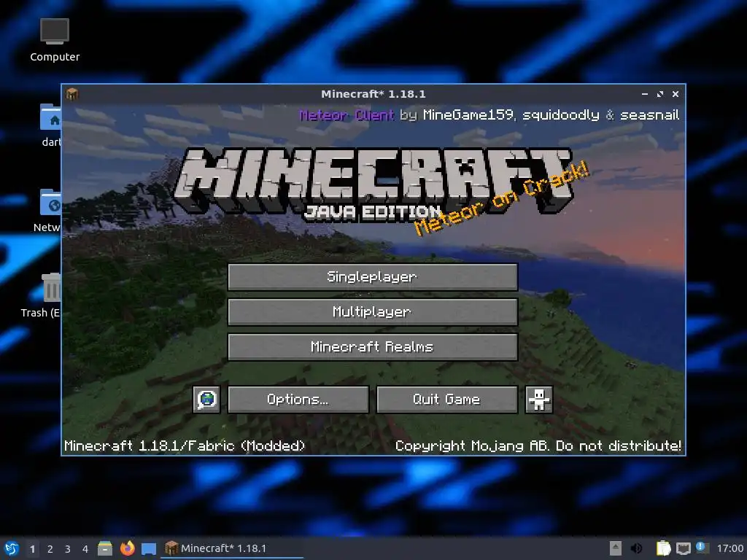This screenshot has height=560, width=747.
Task: Click the 'Meteor on Crack!' splash text
Action: pyautogui.click(x=501, y=198)
